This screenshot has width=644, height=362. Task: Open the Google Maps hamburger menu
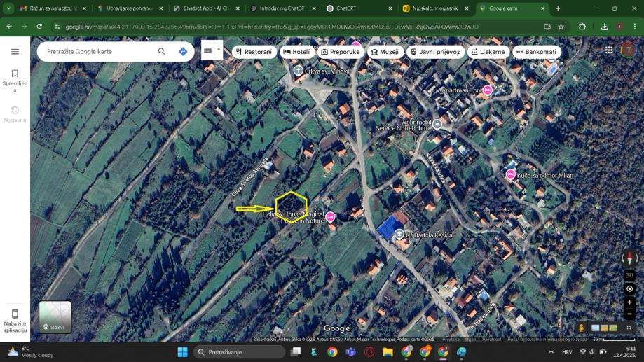15,51
